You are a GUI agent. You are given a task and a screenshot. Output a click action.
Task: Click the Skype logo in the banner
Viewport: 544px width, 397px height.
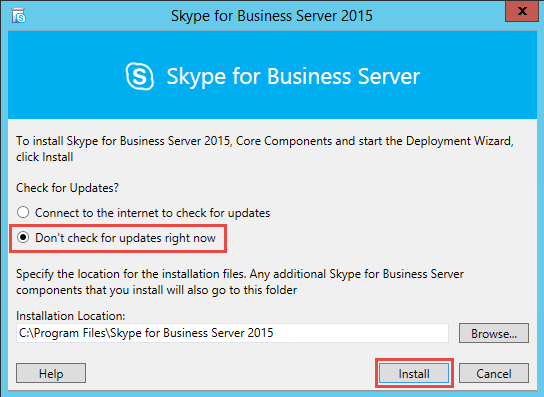(139, 76)
